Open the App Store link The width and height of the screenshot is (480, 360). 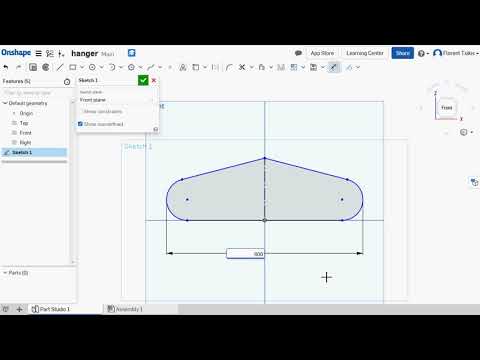pyautogui.click(x=322, y=53)
